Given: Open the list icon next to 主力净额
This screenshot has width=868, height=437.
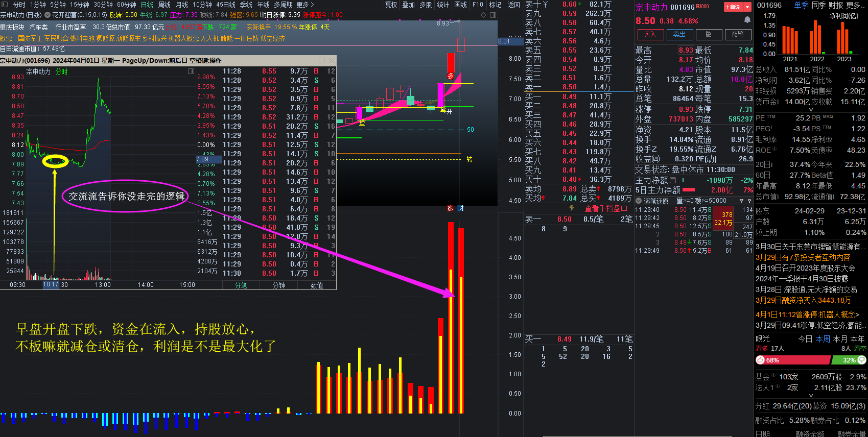Looking at the screenshot, I should tap(672, 180).
